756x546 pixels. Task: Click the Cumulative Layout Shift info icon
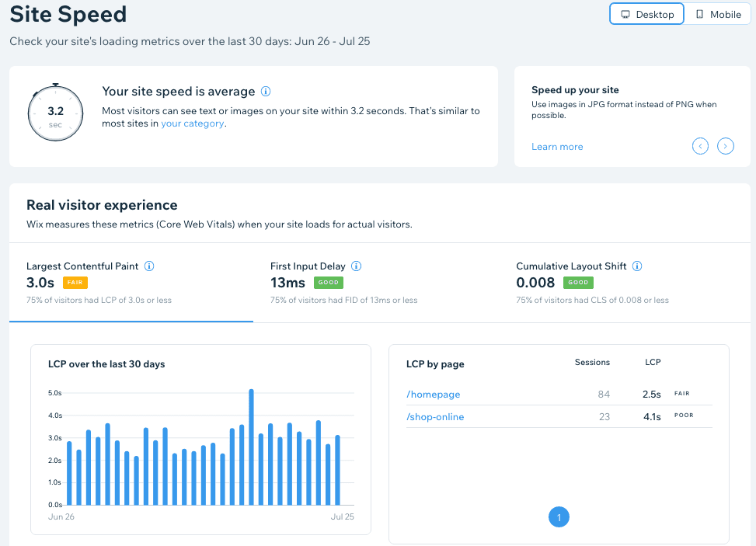[x=636, y=266]
